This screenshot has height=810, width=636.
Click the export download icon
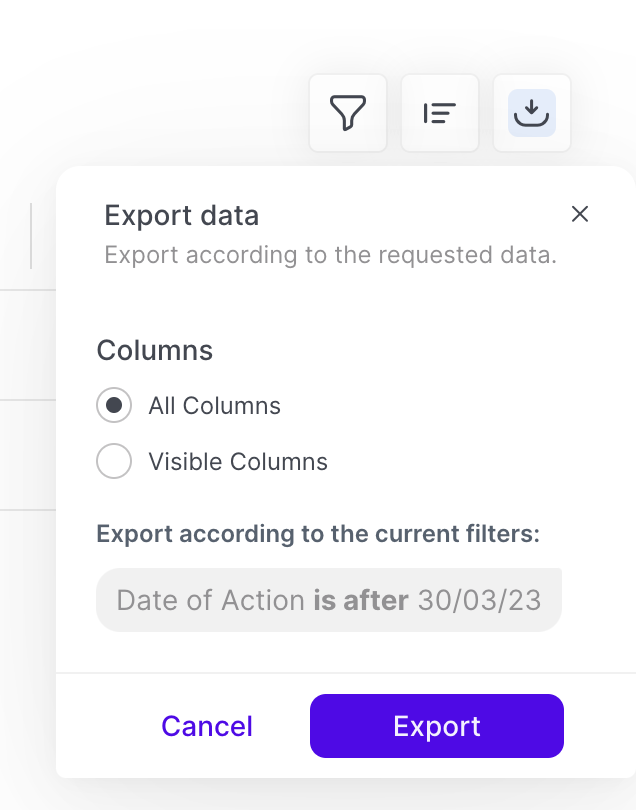click(532, 113)
